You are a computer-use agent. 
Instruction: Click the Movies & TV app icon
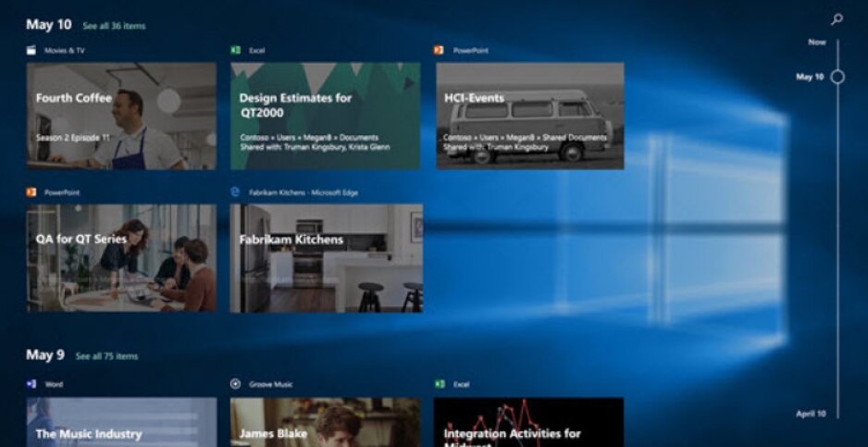(x=31, y=50)
